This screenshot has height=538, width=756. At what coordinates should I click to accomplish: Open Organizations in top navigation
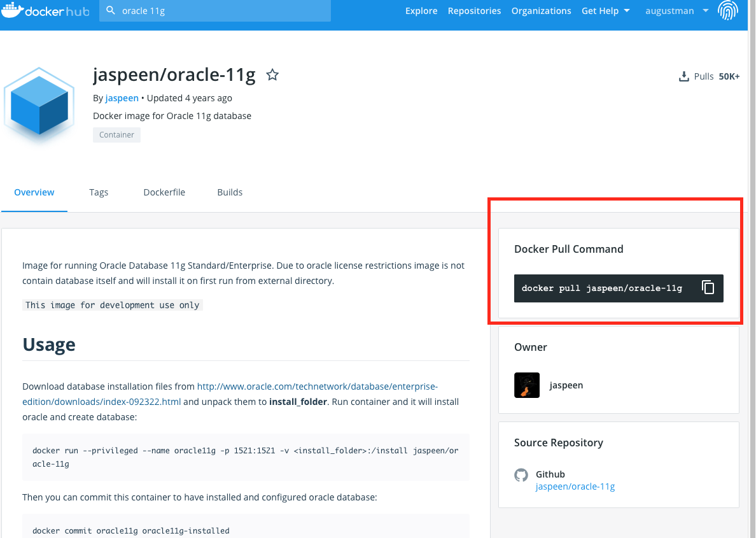541,11
